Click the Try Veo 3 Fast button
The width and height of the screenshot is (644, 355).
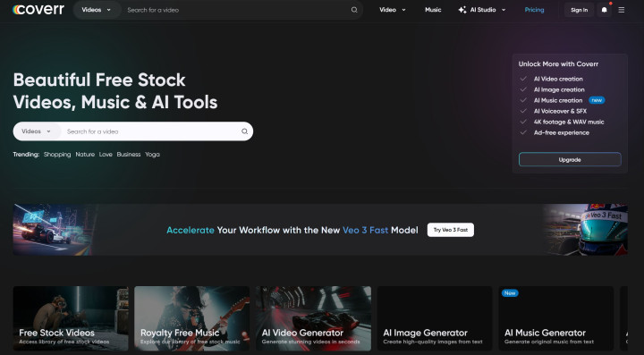click(451, 230)
